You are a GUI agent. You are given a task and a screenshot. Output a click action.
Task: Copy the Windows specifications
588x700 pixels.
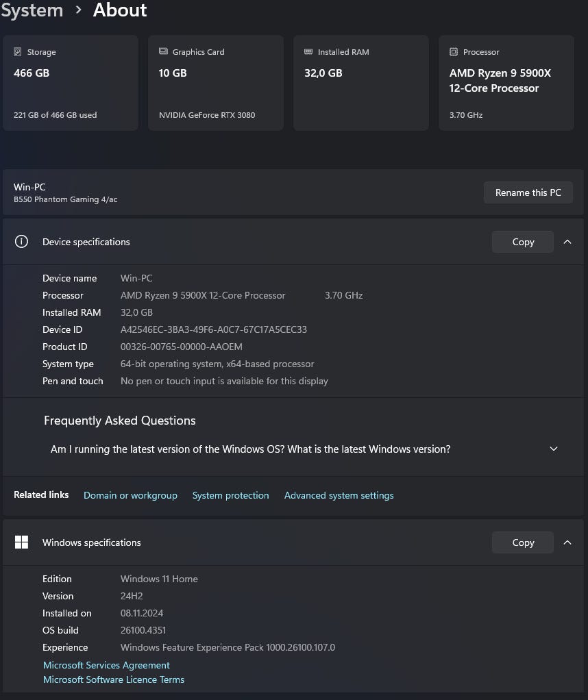[x=523, y=542]
